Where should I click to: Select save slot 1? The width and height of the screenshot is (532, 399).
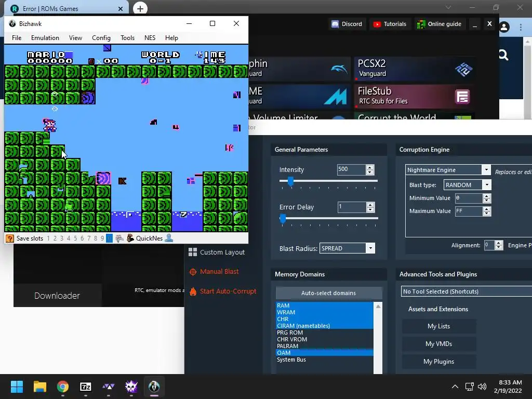[x=48, y=238]
